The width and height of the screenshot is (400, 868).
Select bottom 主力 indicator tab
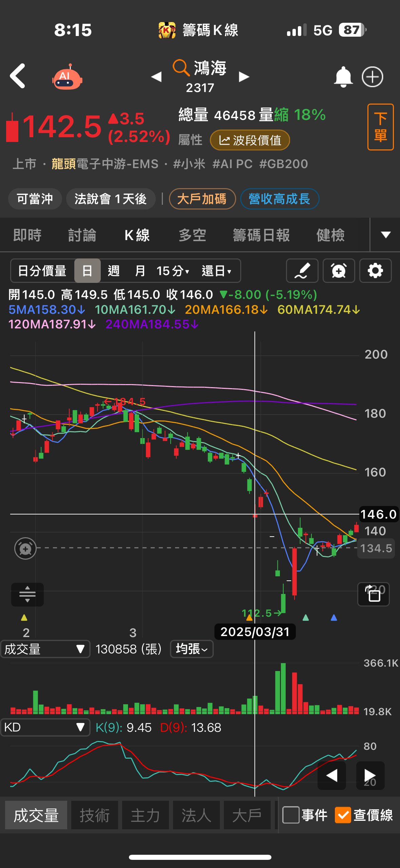point(146,815)
